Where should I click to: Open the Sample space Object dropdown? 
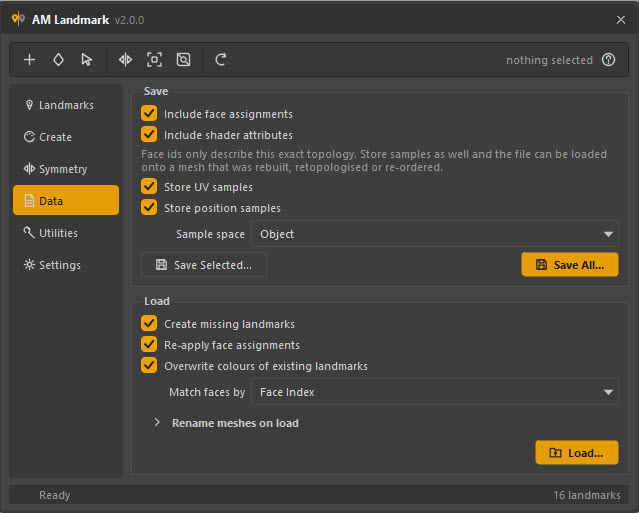coord(435,234)
